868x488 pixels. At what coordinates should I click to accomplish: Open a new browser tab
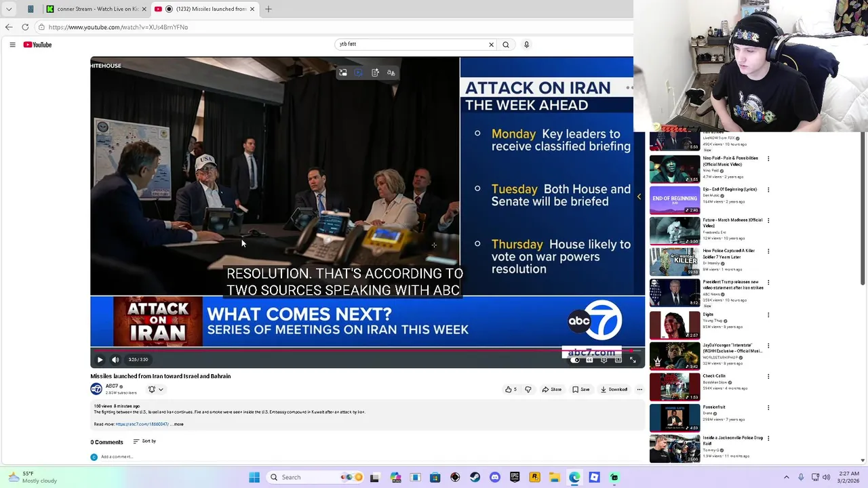pyautogui.click(x=269, y=9)
